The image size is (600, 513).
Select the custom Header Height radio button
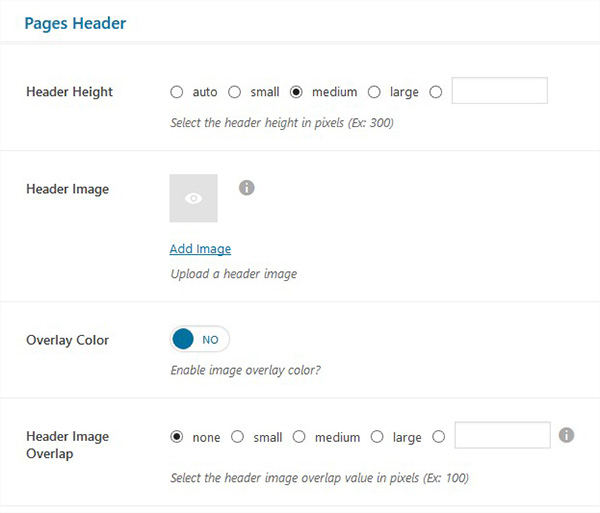[x=435, y=92]
